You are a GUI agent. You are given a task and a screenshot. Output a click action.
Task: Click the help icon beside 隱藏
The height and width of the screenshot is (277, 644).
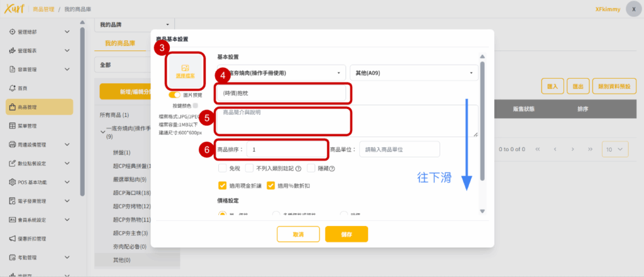[331, 168]
